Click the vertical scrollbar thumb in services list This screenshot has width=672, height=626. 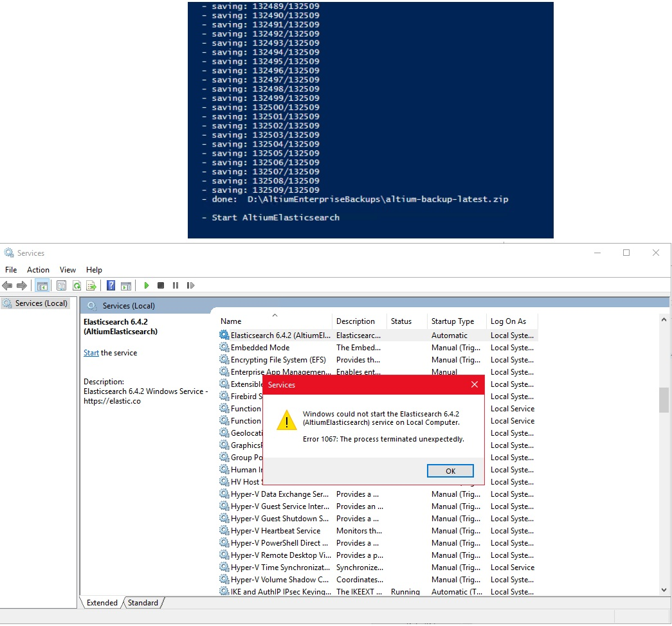tap(664, 400)
